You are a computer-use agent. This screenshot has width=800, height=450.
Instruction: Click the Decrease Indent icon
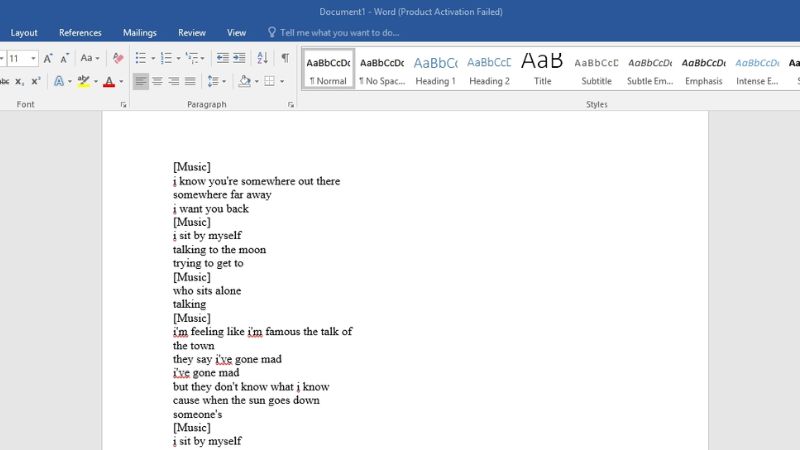tap(223, 58)
